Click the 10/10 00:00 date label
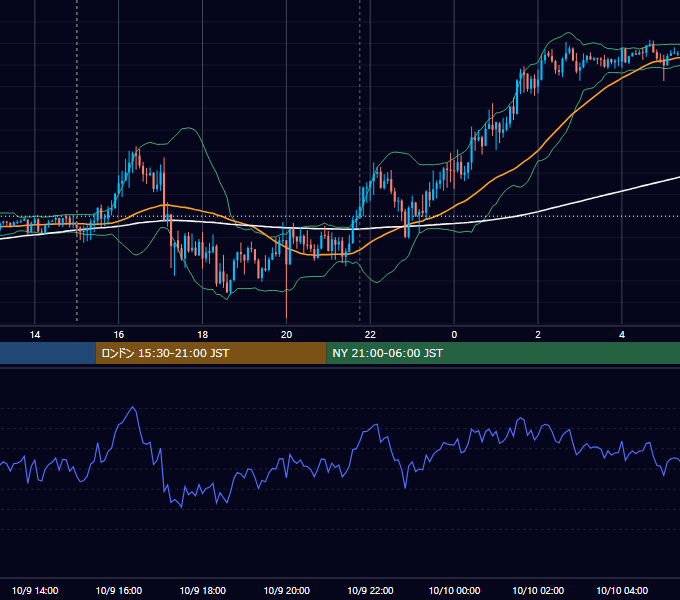 454,590
